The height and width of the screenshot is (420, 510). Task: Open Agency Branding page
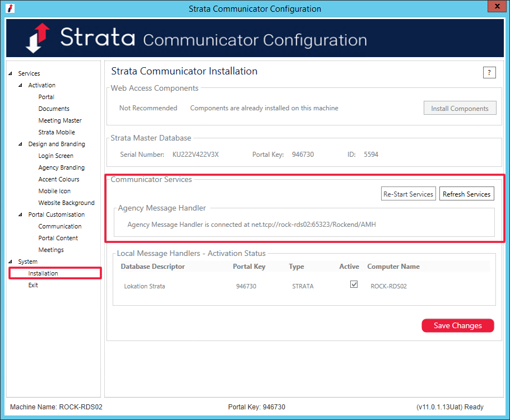tap(62, 167)
